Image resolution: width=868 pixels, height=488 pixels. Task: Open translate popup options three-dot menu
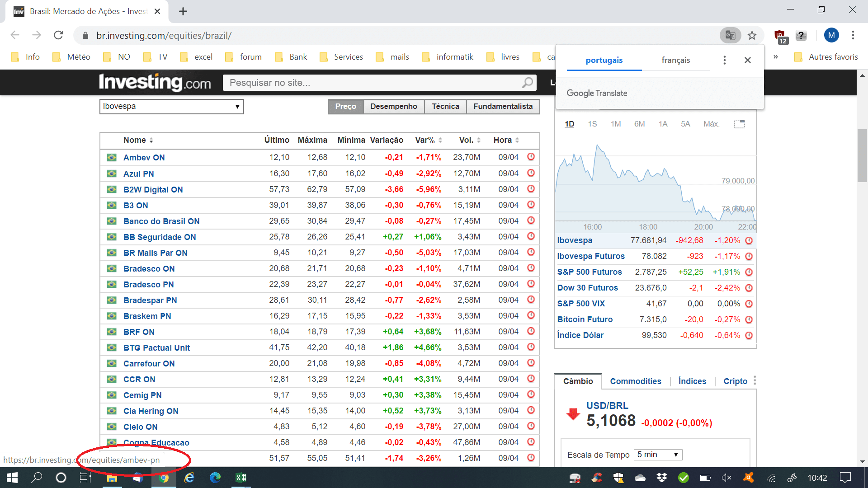(x=724, y=60)
